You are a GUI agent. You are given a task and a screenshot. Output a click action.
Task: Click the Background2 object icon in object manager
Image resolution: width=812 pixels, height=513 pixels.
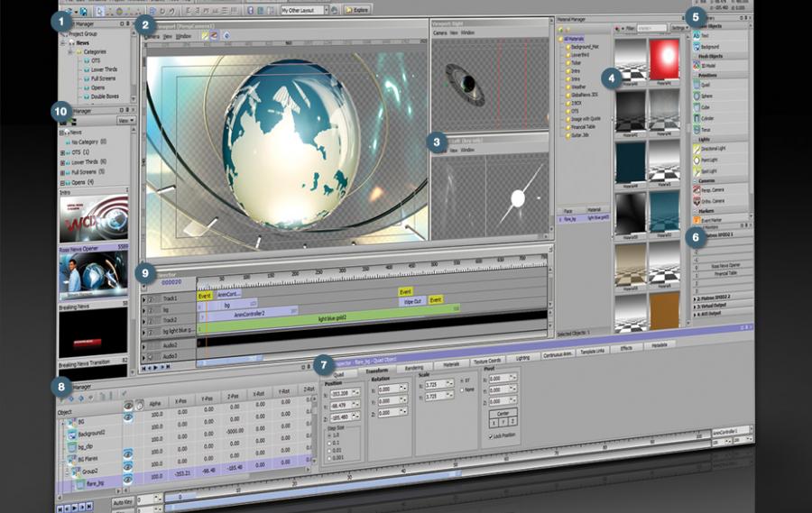(x=72, y=434)
